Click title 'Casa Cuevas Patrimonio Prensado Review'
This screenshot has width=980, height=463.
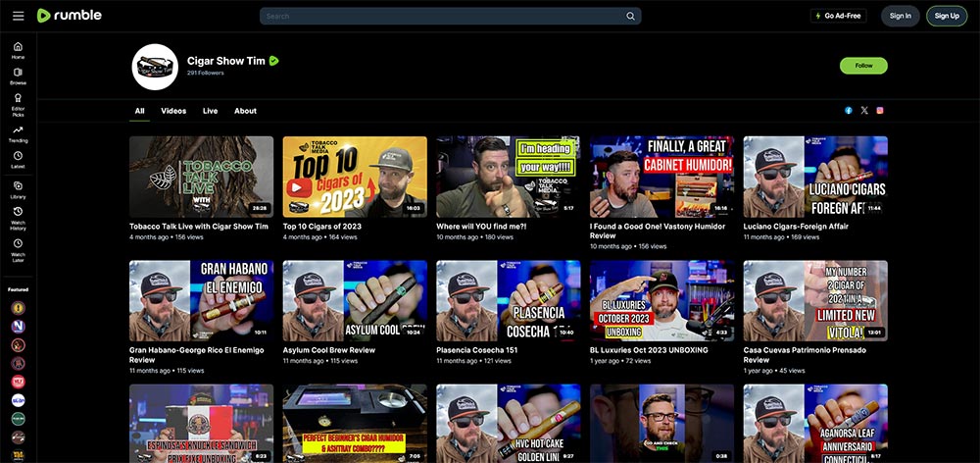(805, 355)
